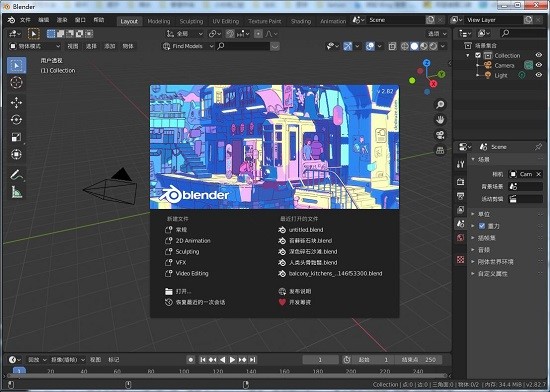
Task: Select the Select Box tool
Action: tap(16, 66)
